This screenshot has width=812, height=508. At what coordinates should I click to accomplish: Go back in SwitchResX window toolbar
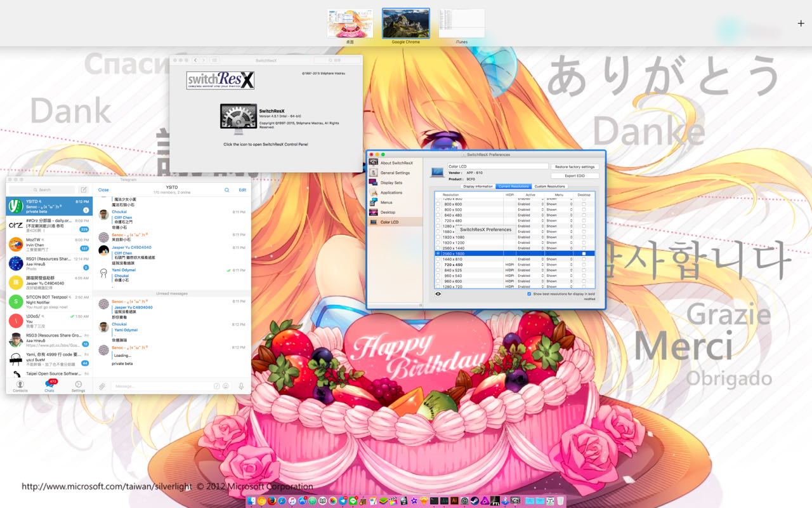pos(195,60)
